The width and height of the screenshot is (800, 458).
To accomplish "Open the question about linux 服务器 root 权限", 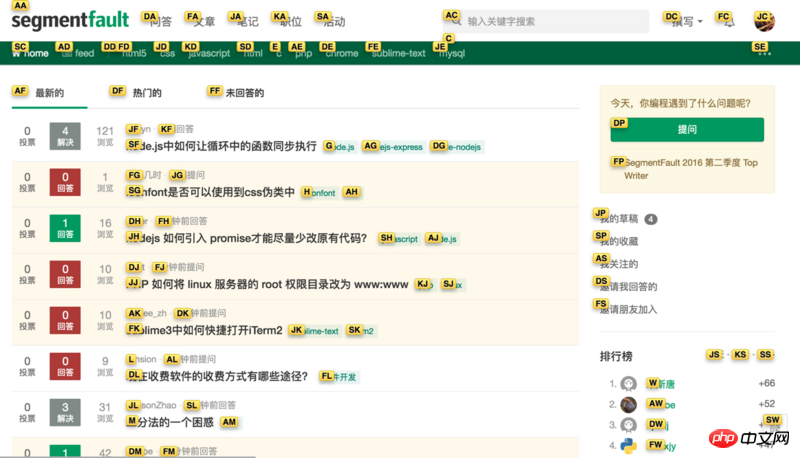I will 267,284.
